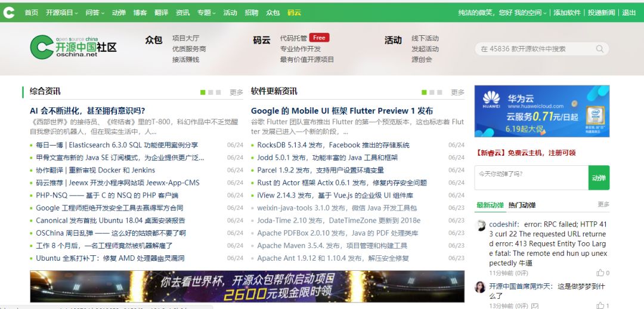
Task: Open PHP-NSQ 客户端 article
Action: (107, 196)
